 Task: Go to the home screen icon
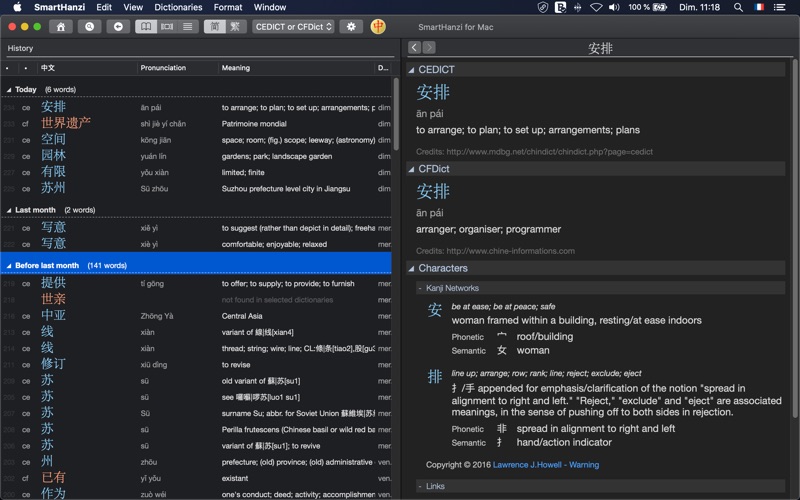pos(61,27)
